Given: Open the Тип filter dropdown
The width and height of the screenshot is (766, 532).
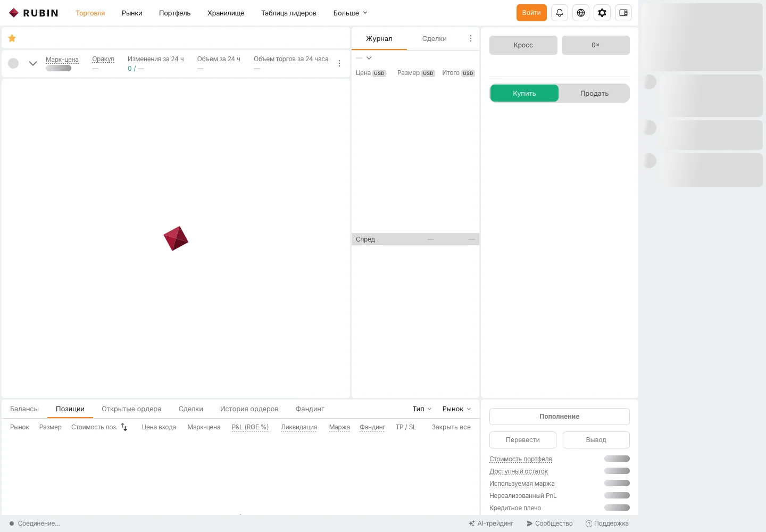Looking at the screenshot, I should tap(422, 409).
